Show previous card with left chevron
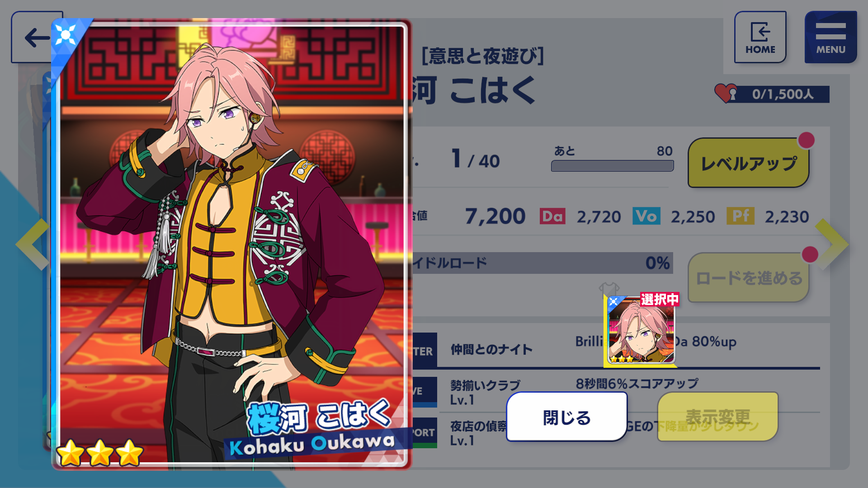This screenshot has width=868, height=488. pos(33,244)
